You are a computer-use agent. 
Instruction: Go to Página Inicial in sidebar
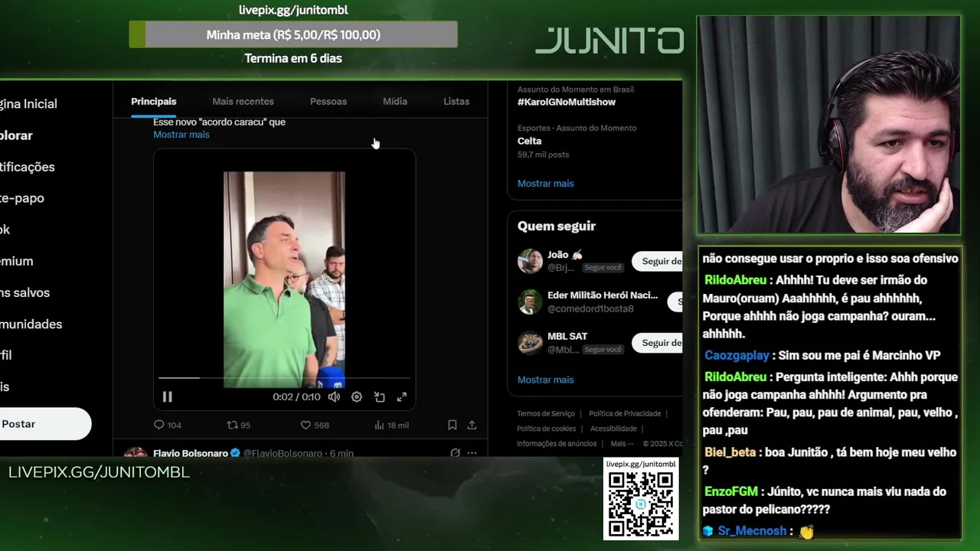[x=28, y=104]
